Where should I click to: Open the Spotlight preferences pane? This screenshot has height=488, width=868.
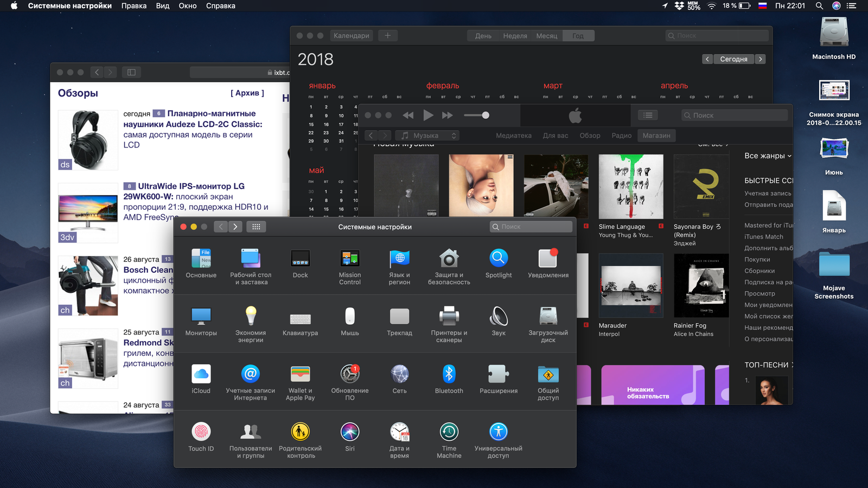(498, 264)
